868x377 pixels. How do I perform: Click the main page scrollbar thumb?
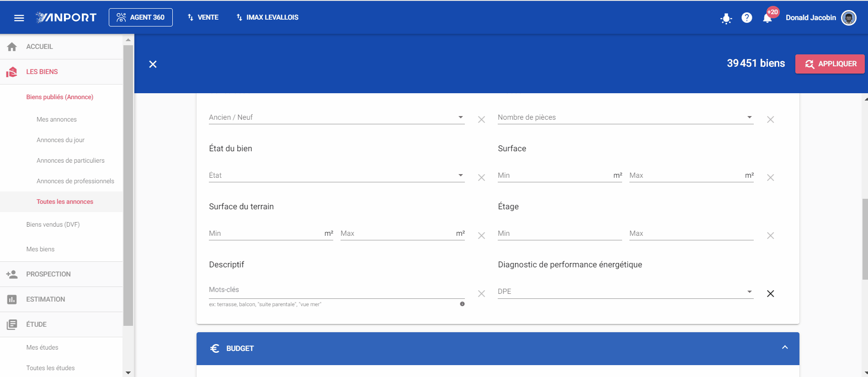[865, 239]
